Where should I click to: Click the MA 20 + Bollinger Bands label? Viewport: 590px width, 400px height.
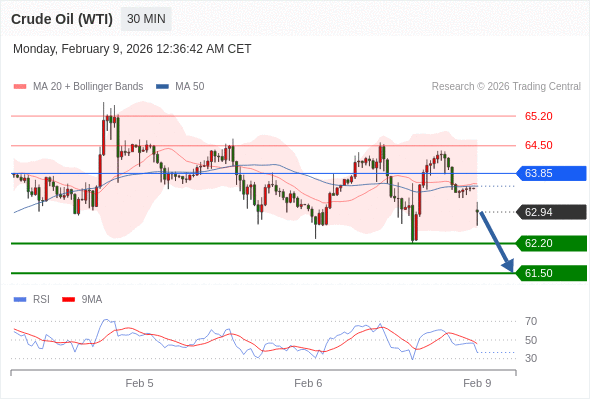[88, 87]
